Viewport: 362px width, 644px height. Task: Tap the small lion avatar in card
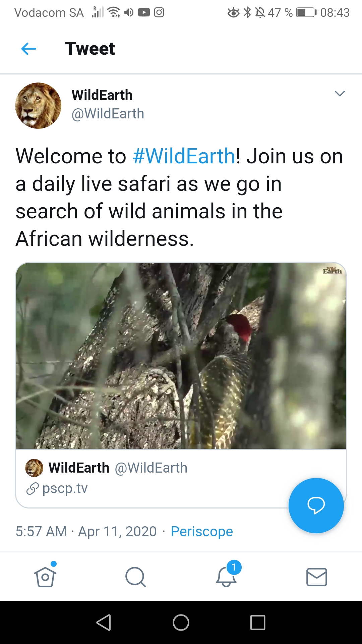point(34,468)
